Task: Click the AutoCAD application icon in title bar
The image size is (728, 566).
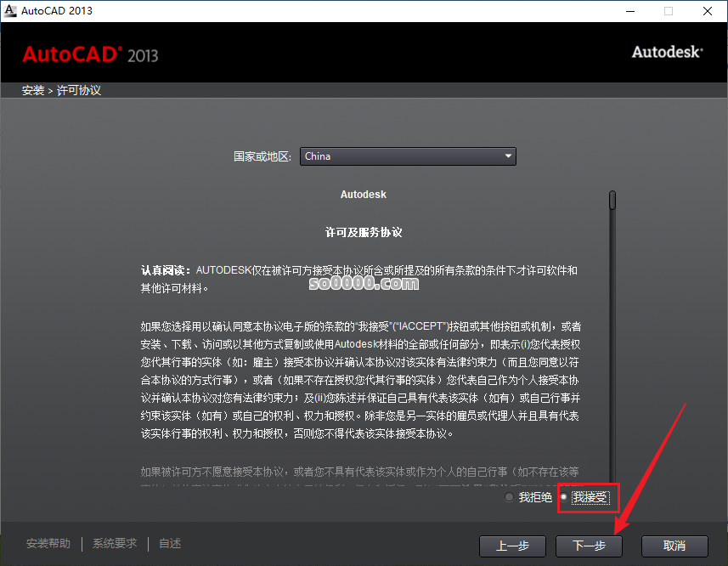Action: pos(12,11)
